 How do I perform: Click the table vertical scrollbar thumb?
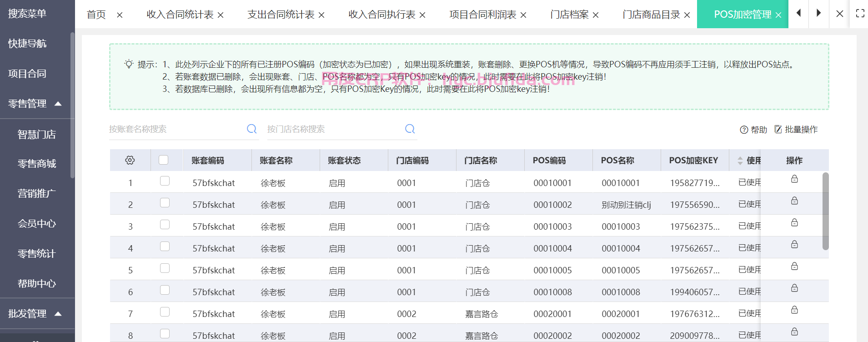pyautogui.click(x=825, y=211)
